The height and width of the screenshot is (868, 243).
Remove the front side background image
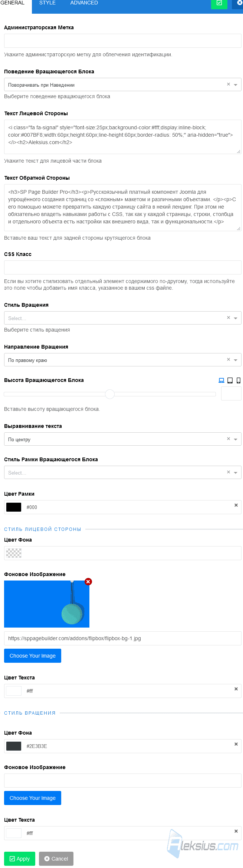88,582
